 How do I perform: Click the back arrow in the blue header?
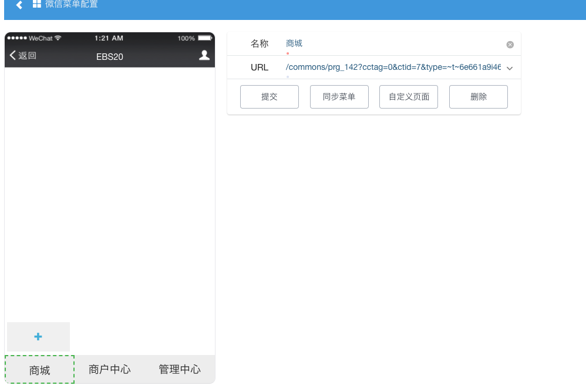19,5
